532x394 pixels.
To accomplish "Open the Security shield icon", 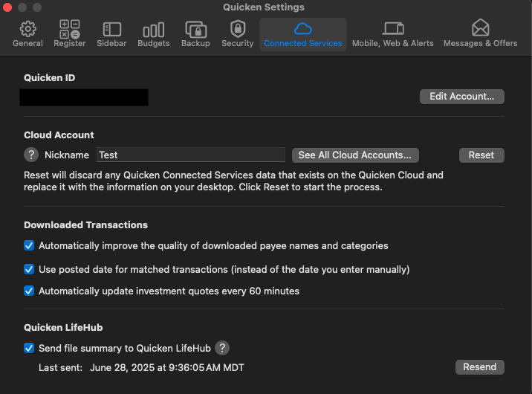I will coord(238,28).
